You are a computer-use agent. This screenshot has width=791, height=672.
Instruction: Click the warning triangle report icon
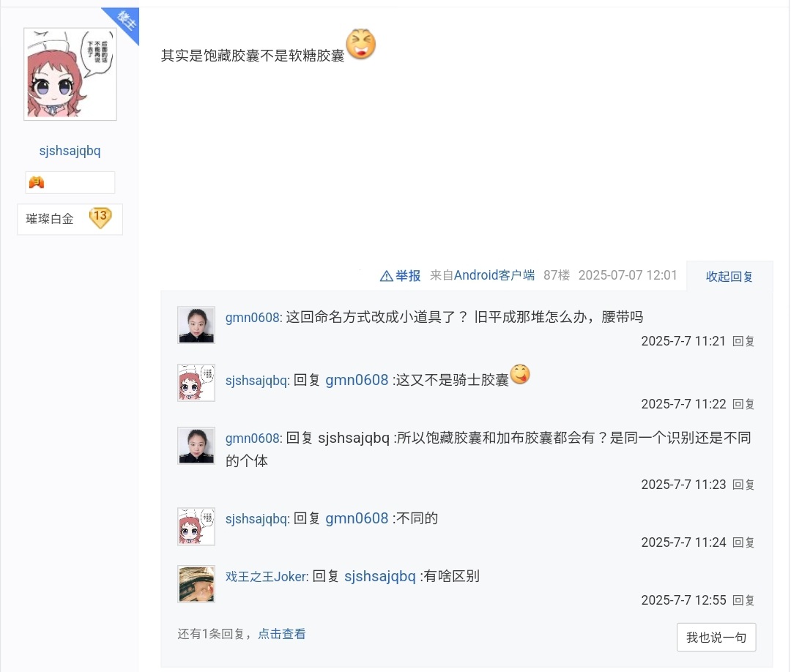[386, 276]
